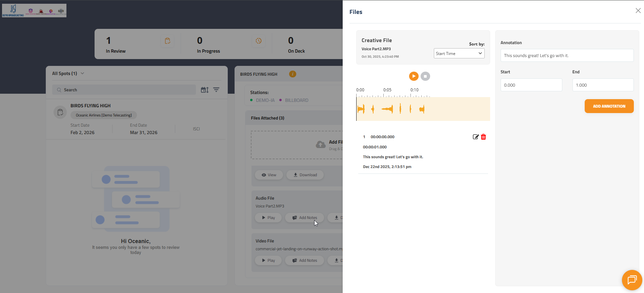Delete the first annotation with trash icon

(x=483, y=137)
